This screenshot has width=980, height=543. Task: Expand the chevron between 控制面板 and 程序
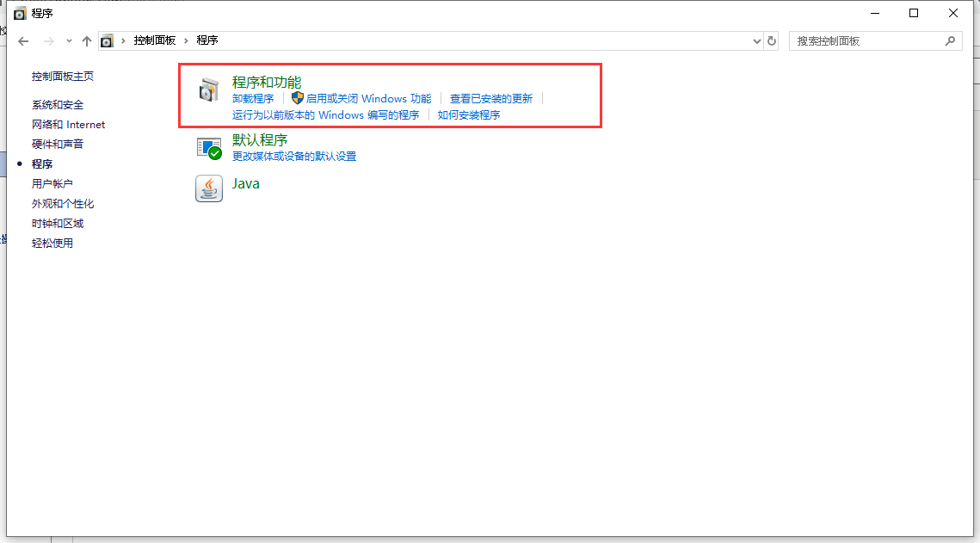[x=186, y=40]
